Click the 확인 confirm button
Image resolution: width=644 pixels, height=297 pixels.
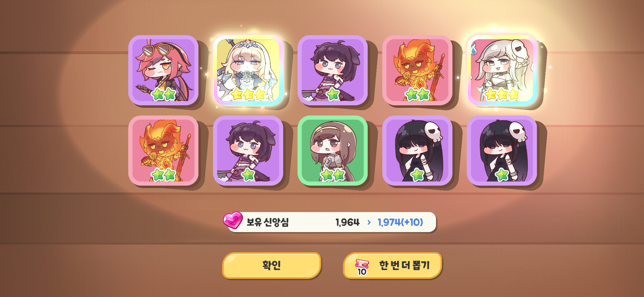pos(272,265)
